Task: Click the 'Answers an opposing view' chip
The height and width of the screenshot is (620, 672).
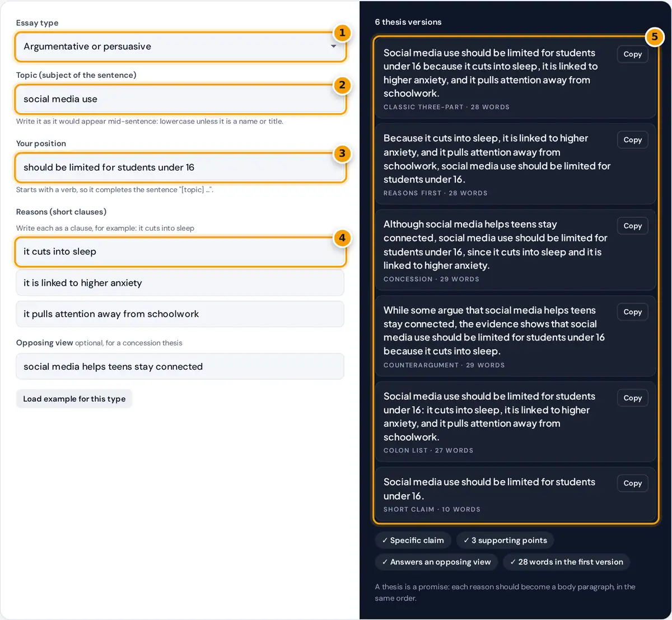Action: 436,562
